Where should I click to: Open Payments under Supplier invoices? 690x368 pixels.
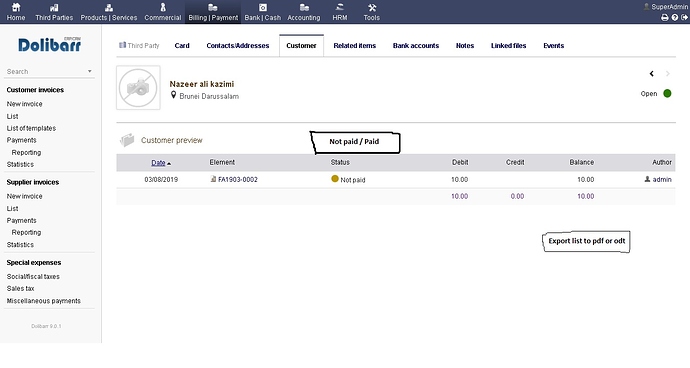tap(22, 220)
